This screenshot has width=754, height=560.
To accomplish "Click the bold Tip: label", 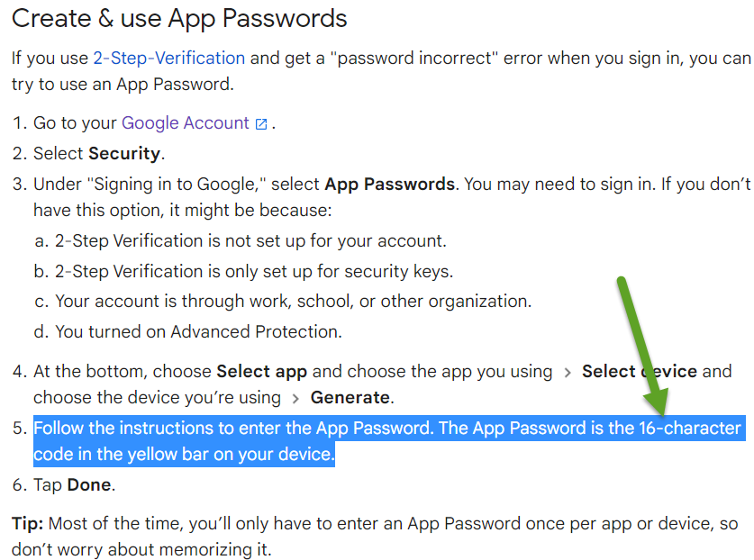I will (x=27, y=523).
